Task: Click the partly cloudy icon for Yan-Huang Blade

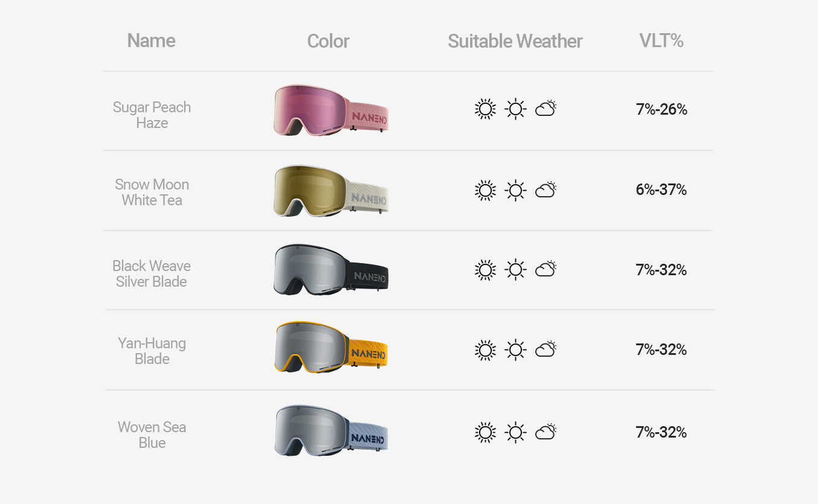Action: tap(546, 349)
